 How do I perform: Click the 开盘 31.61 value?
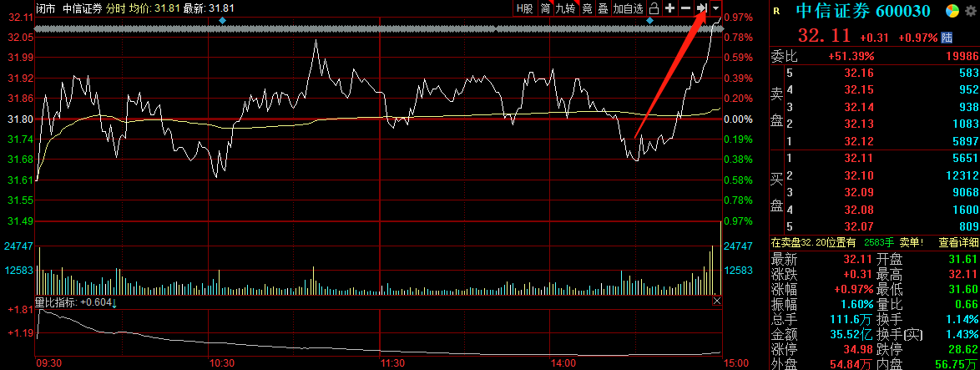[x=963, y=259]
